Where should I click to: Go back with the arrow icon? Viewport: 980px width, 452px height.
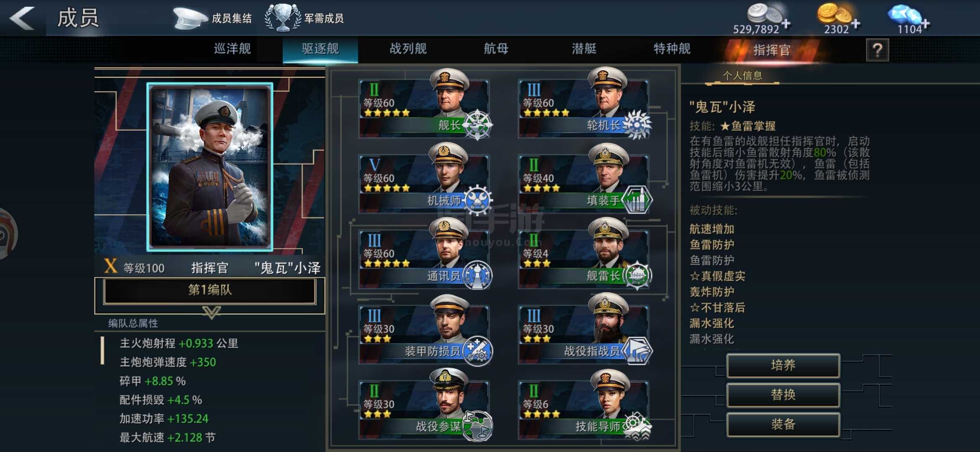click(22, 18)
